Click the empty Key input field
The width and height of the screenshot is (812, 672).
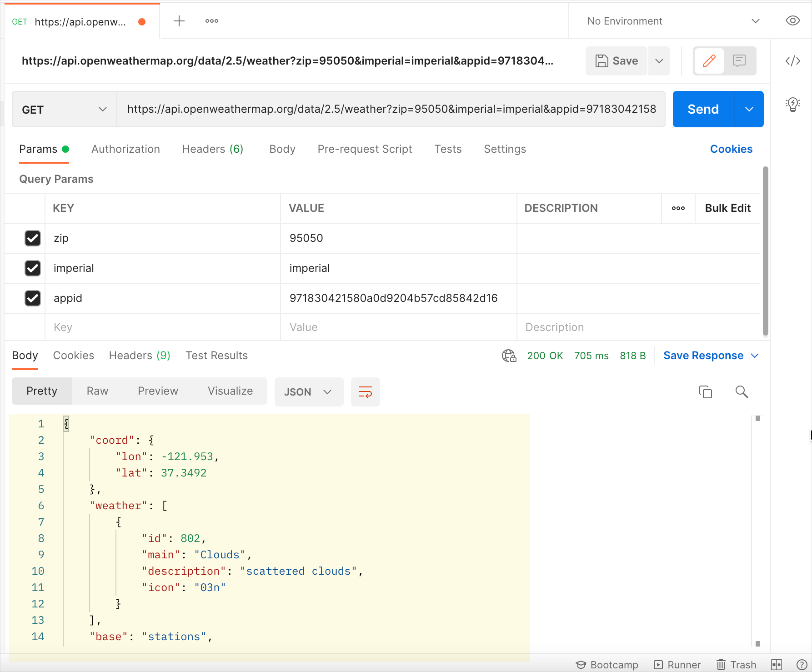[136, 327]
